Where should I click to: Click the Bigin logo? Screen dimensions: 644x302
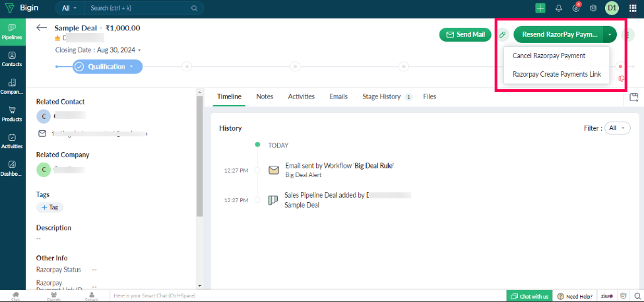pos(21,8)
